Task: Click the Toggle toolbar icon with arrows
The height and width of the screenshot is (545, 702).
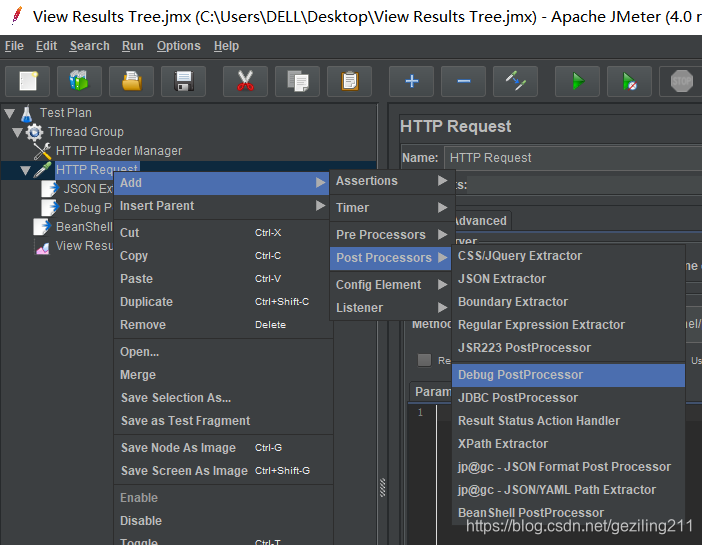Action: point(515,82)
